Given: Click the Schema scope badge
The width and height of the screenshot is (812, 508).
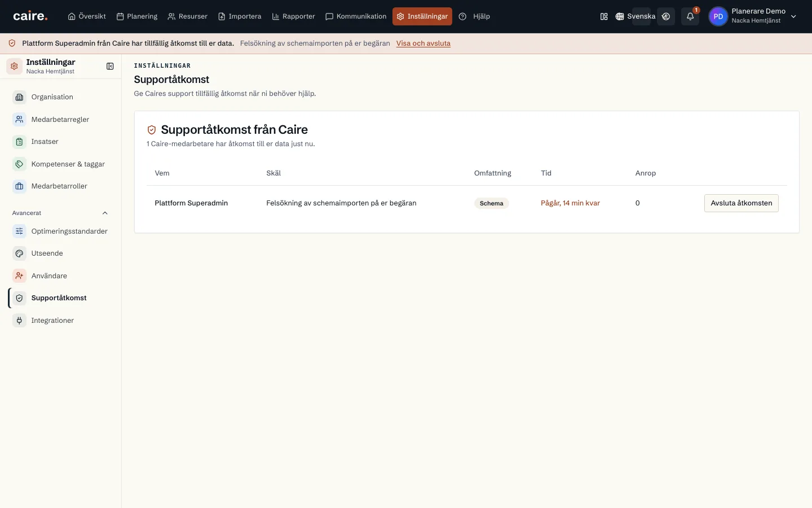Looking at the screenshot, I should (491, 203).
